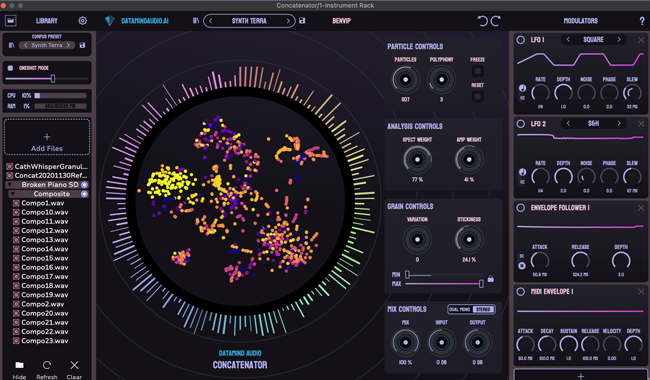Open the help question mark icon
Screen dimensions: 650x380
click(642, 21)
